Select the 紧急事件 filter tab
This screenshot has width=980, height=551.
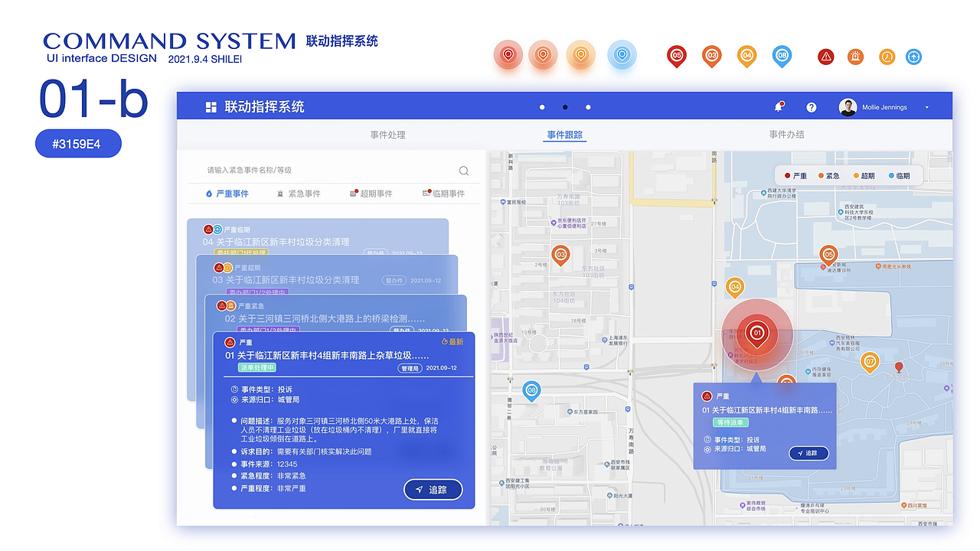[299, 194]
